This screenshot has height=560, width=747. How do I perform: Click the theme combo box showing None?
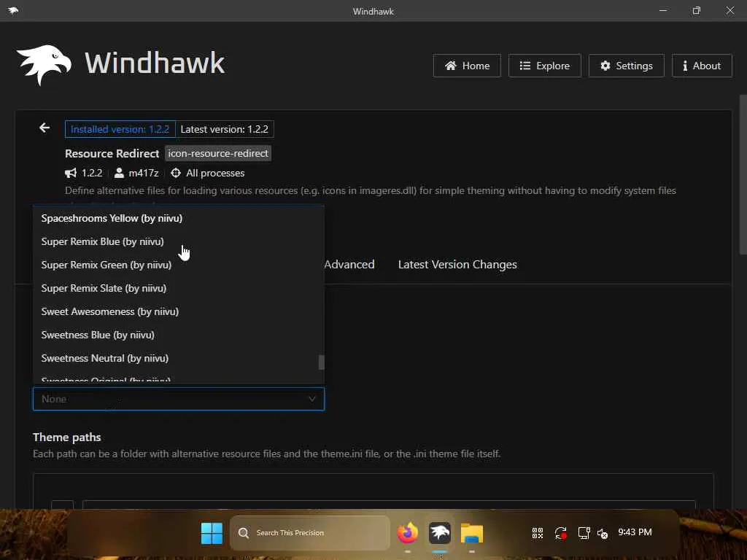[x=179, y=399]
